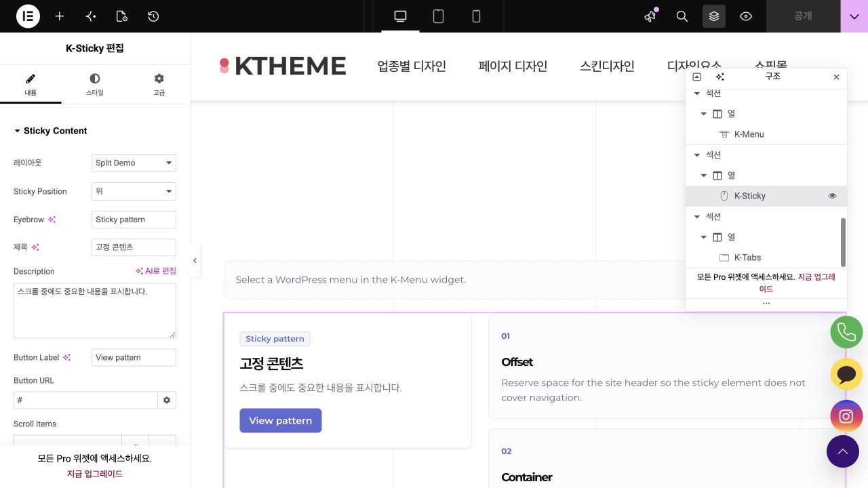868x488 pixels.
Task: Collapse the editor panel with arrow handle
Action: 195,260
